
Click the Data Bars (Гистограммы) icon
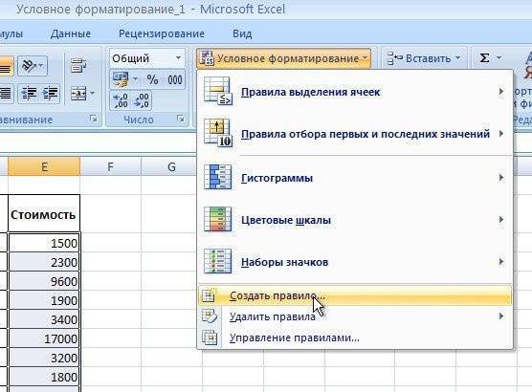coord(218,177)
